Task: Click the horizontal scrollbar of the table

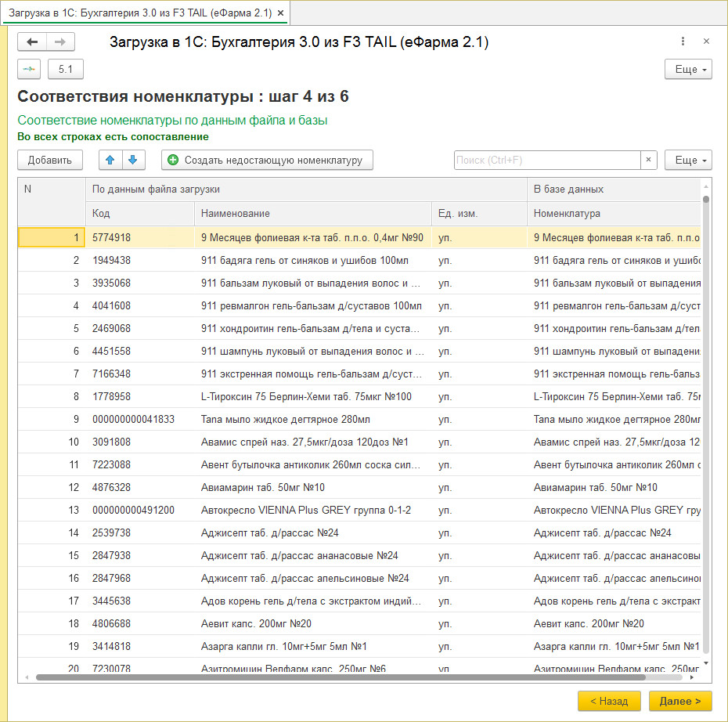Action: pos(341,677)
